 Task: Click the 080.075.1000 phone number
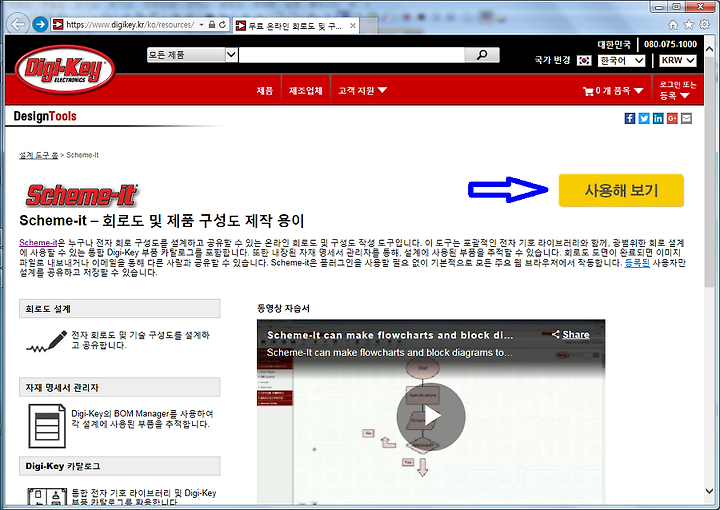coord(670,44)
